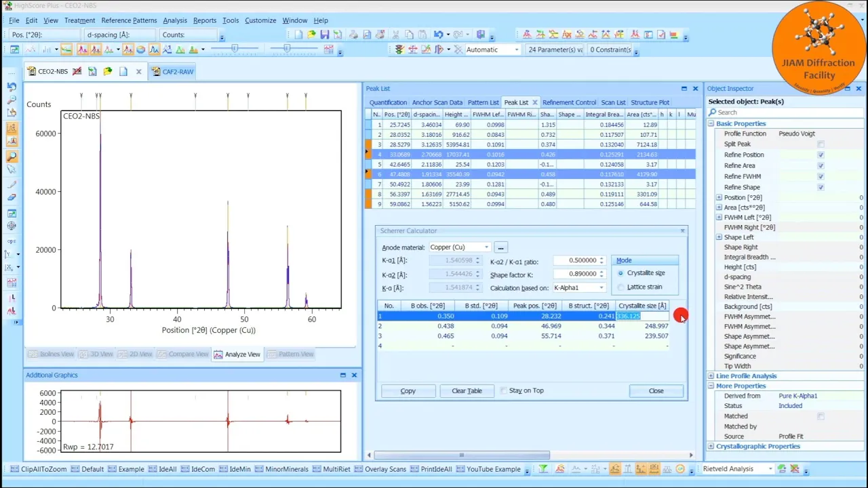Close the Peak List panel with its X
868x488 pixels.
[x=695, y=89]
